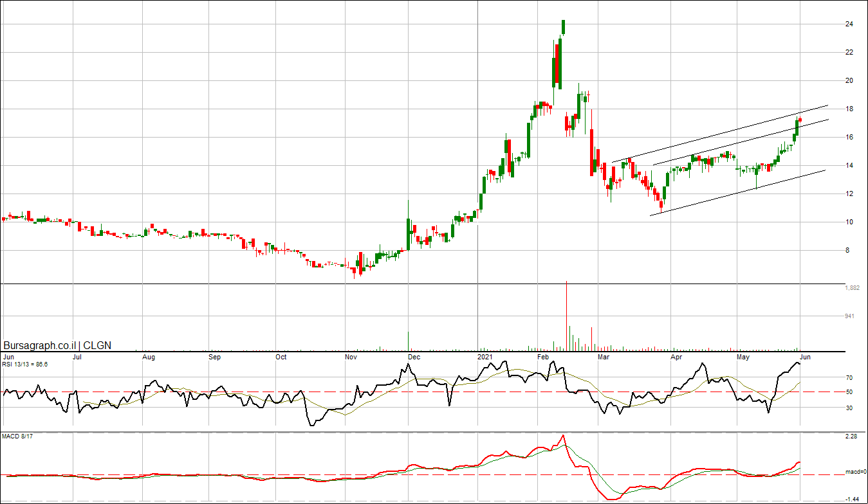The width and height of the screenshot is (868, 504).
Task: Click the Dec month label on time axis
Action: click(414, 356)
